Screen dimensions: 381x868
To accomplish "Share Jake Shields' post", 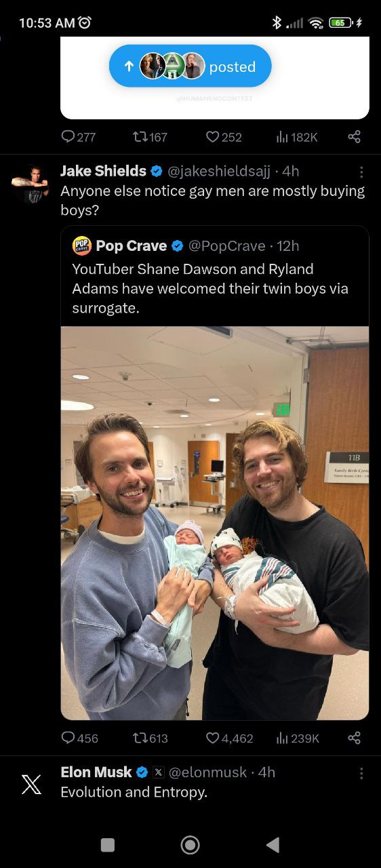I will point(354,737).
